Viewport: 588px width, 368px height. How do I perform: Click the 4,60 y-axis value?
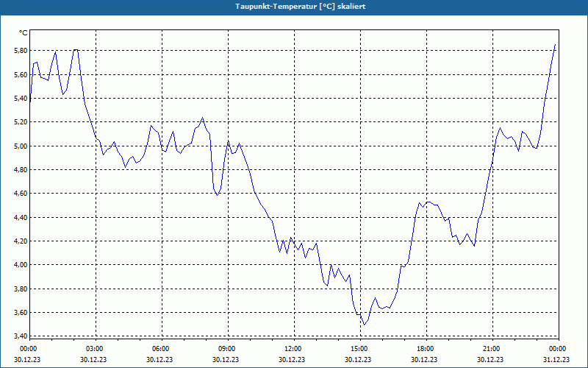coord(21,194)
